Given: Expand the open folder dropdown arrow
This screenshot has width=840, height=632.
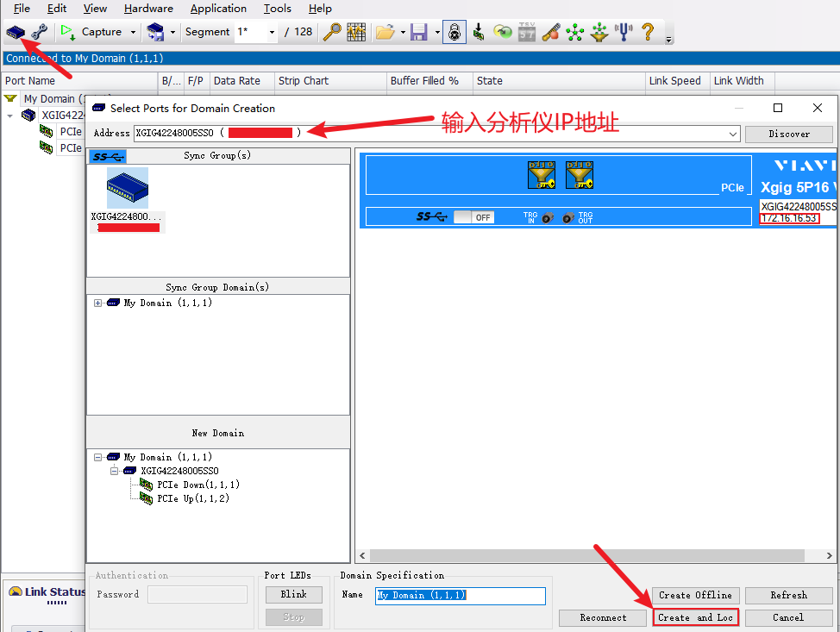Looking at the screenshot, I should point(403,32).
